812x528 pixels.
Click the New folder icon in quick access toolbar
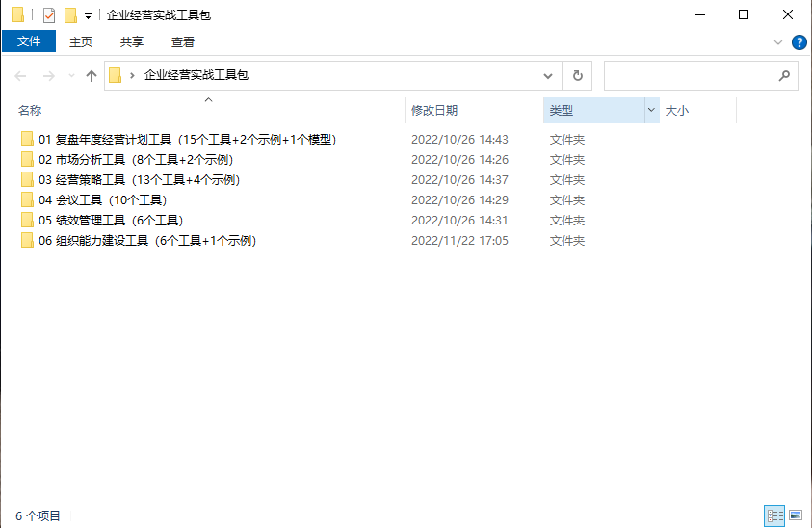pos(70,15)
